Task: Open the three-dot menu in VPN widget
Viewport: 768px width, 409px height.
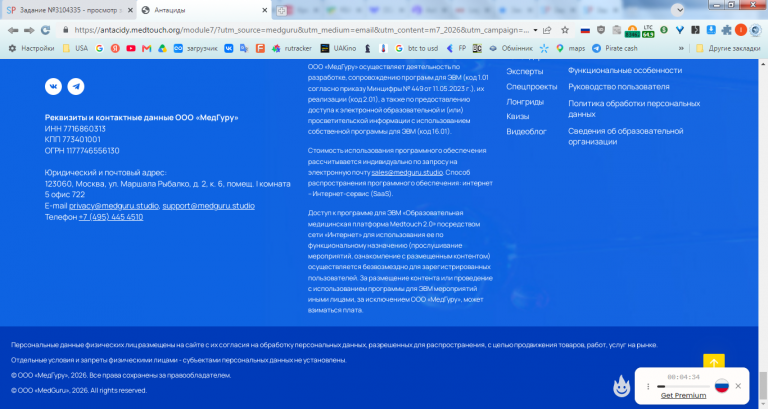Action: coord(648,386)
